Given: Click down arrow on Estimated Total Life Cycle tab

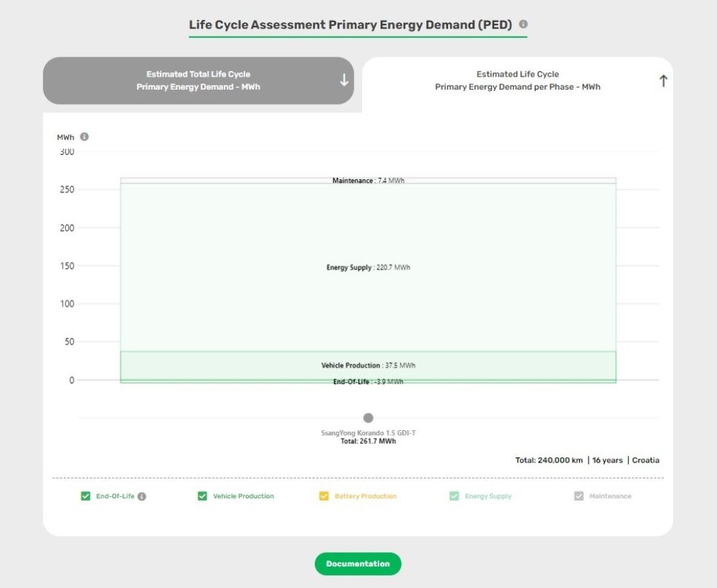Looking at the screenshot, I should [344, 80].
